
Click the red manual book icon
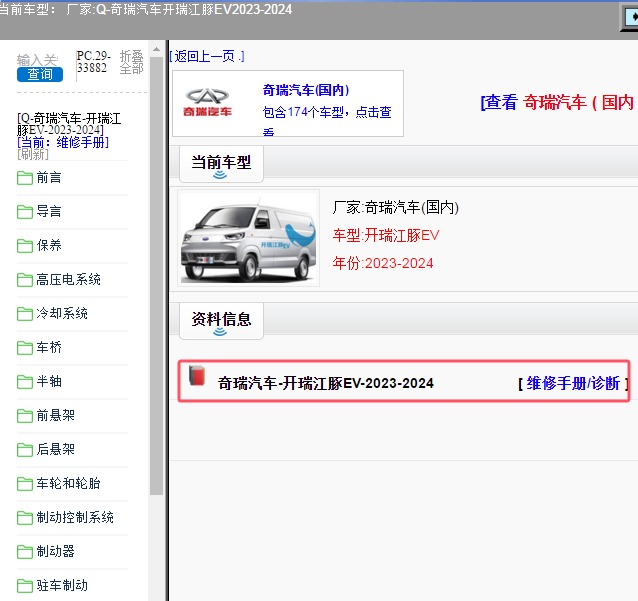[197, 375]
